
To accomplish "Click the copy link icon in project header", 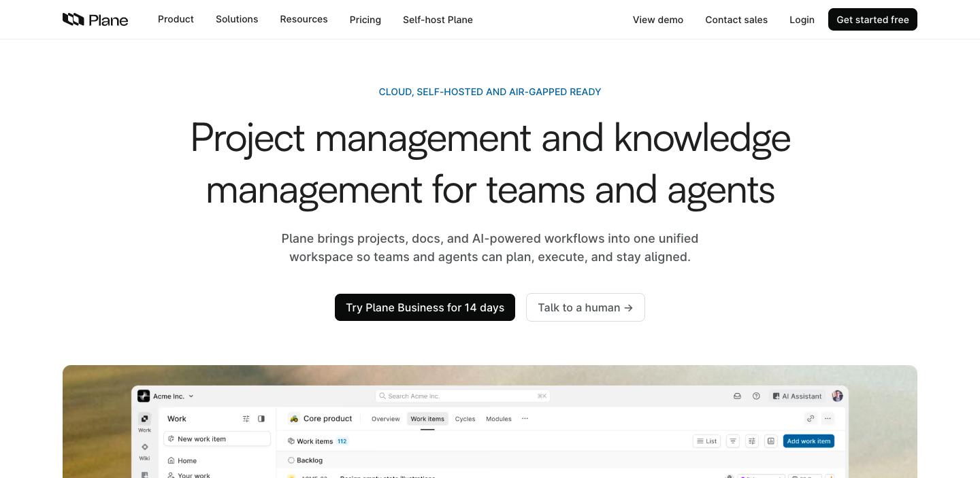I will point(810,419).
